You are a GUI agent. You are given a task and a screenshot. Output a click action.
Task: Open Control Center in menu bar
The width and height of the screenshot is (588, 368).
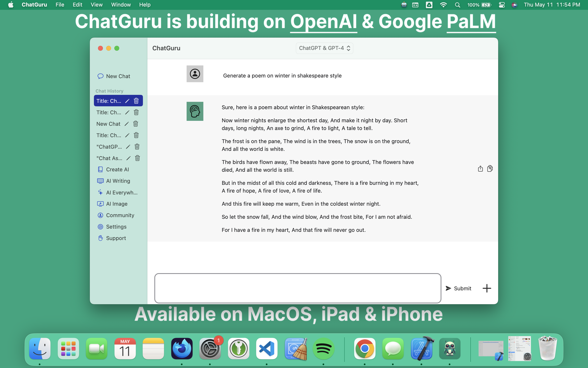click(x=502, y=5)
